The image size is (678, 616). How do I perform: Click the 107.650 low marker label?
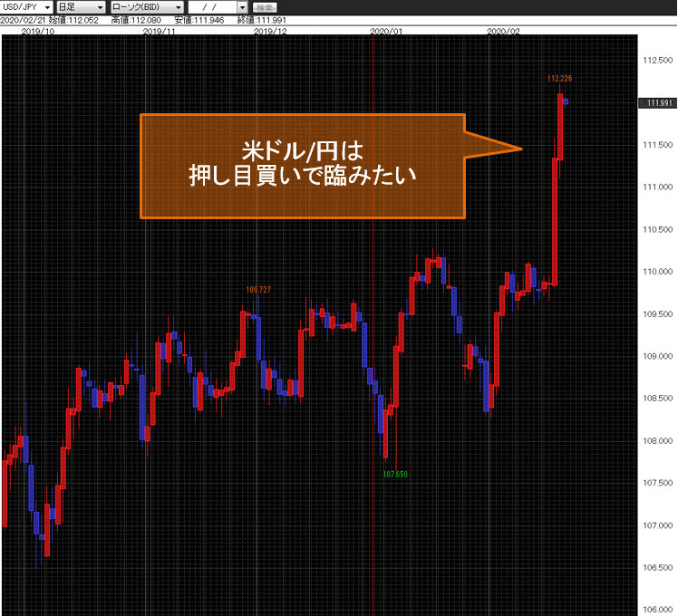pos(395,474)
